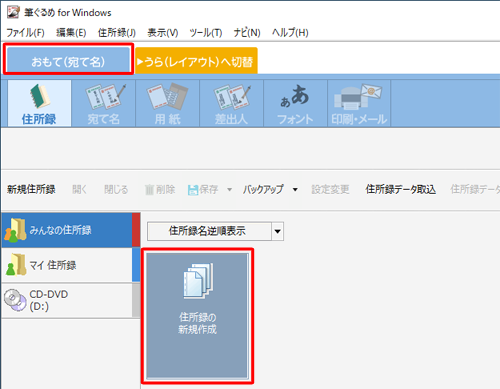
Task: Open the ツール(T) menu
Action: click(x=206, y=33)
